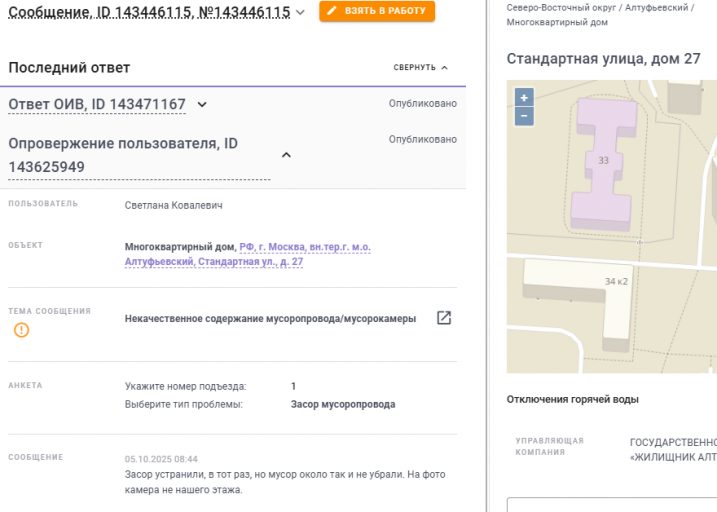717x512 pixels.
Task: Click the empty input field below management company
Action: tap(612, 504)
